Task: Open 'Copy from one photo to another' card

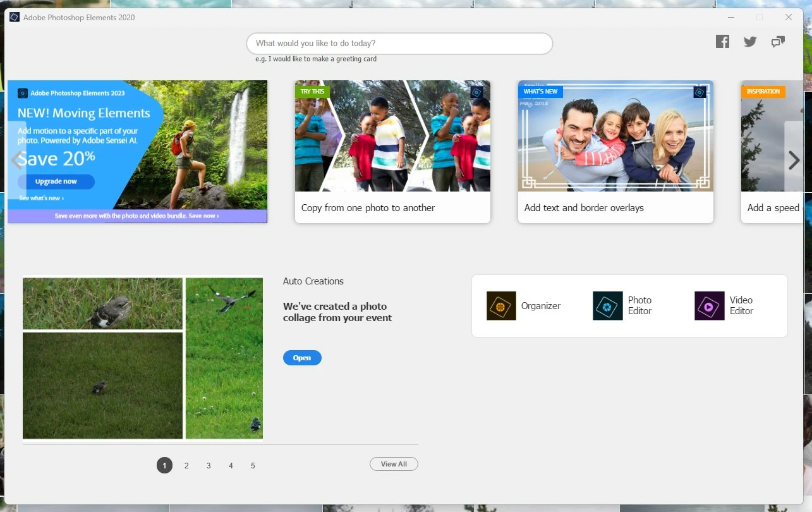Action: 392,152
